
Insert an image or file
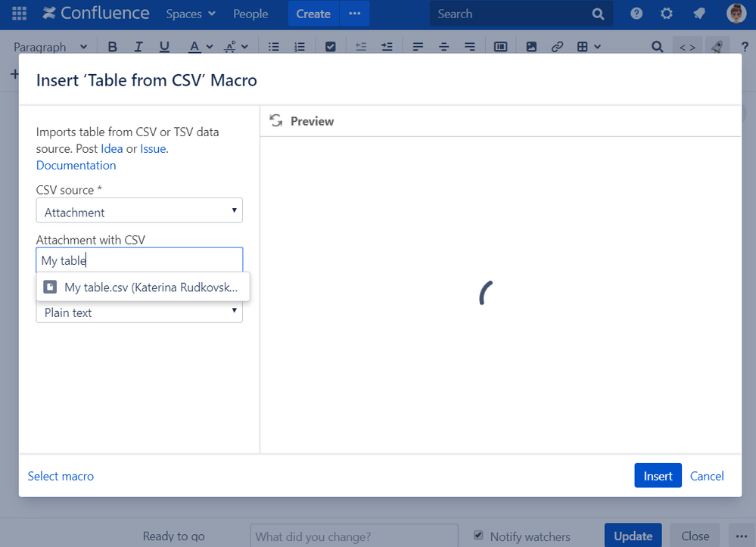(531, 47)
